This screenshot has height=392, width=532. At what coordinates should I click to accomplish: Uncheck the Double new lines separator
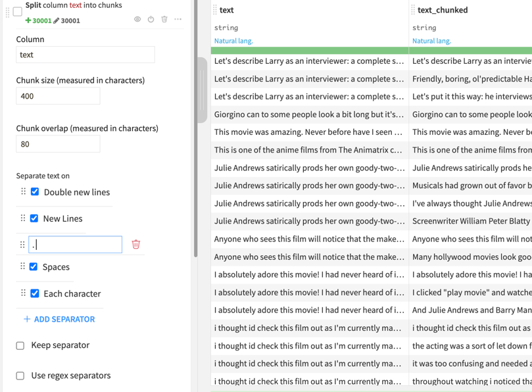35,192
